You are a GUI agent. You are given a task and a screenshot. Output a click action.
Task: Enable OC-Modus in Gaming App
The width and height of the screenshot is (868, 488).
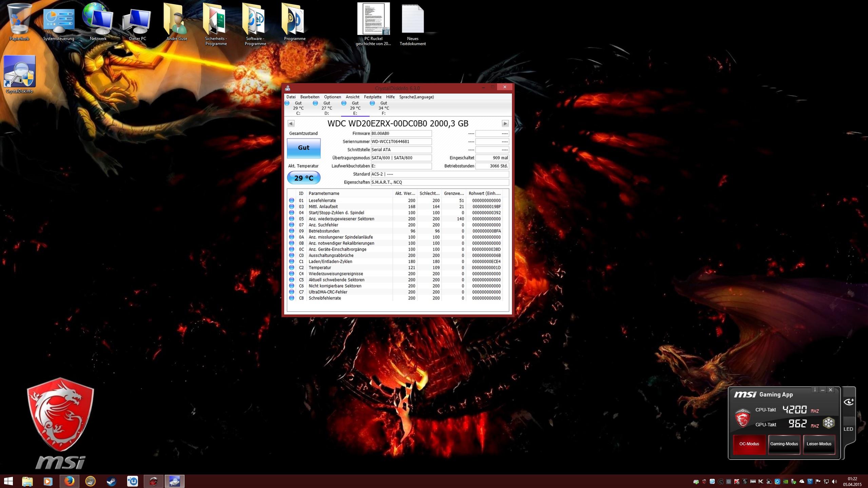(x=749, y=444)
